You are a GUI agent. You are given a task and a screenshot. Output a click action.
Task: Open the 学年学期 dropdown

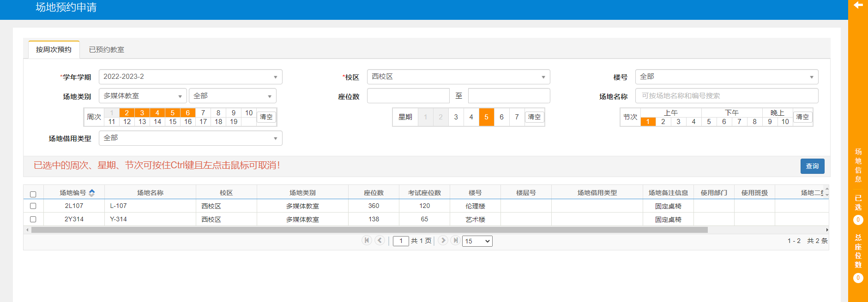[190, 77]
